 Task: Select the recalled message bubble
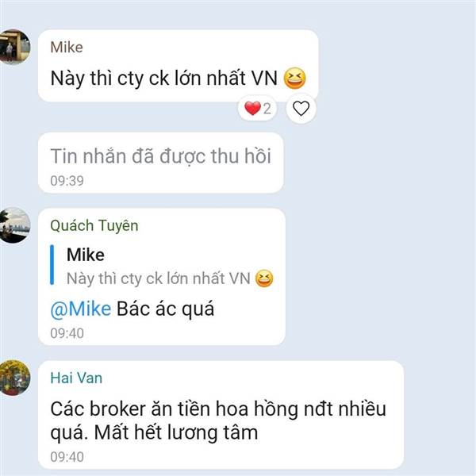pos(161,163)
